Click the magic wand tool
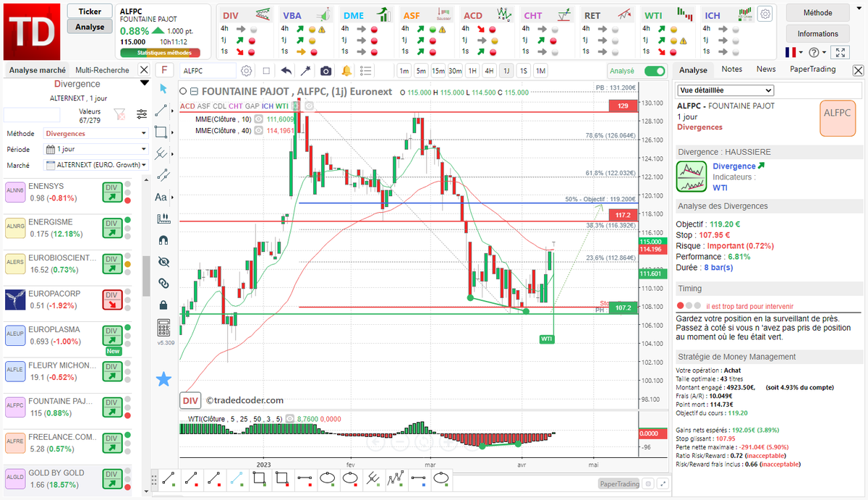The image size is (868, 500). pyautogui.click(x=306, y=71)
